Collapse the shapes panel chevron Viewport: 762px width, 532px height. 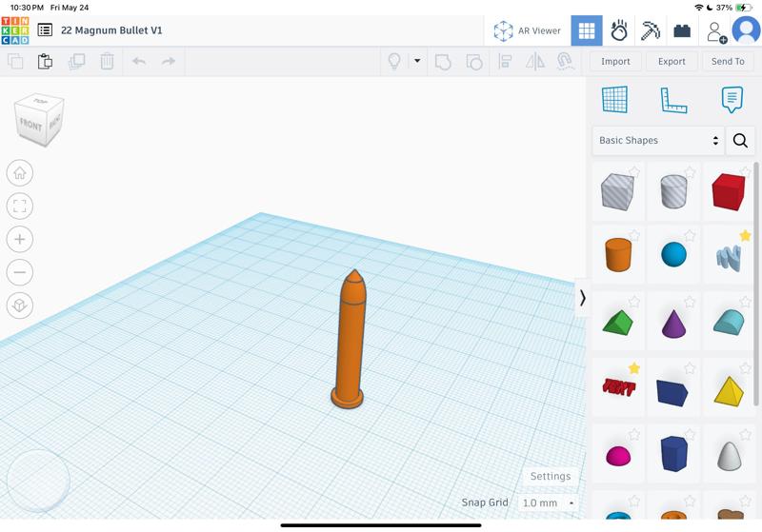click(582, 298)
